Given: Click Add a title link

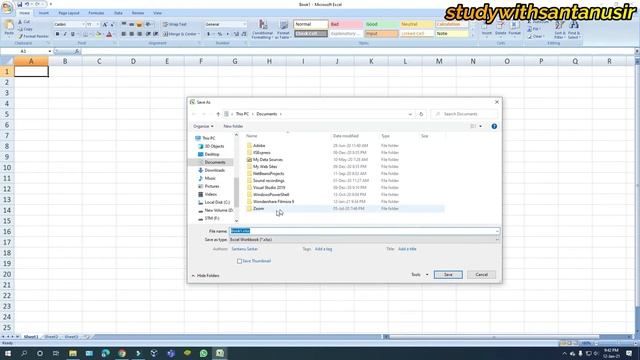Looking at the screenshot, I should tap(407, 249).
